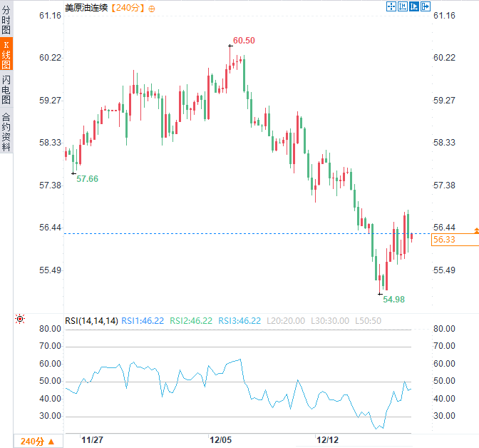Image resolution: width=479 pixels, height=448 pixels.
Task: Click the orange current price marker arrow
Action: click(476, 230)
